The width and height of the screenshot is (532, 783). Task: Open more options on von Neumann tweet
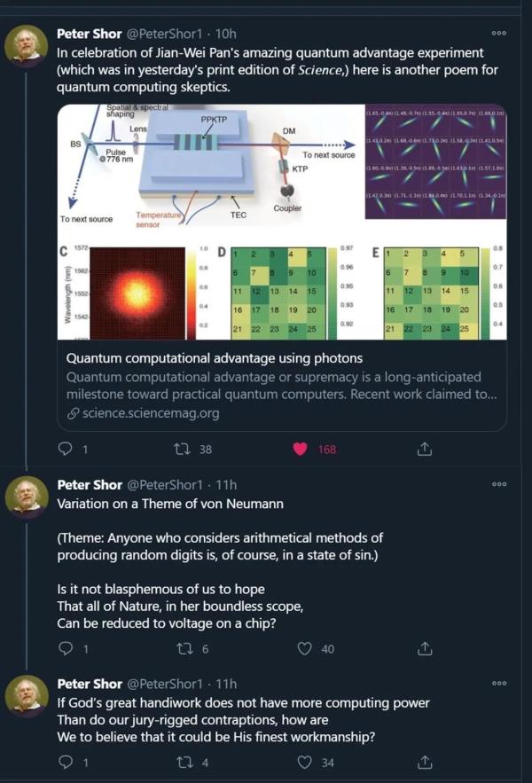[x=499, y=484]
